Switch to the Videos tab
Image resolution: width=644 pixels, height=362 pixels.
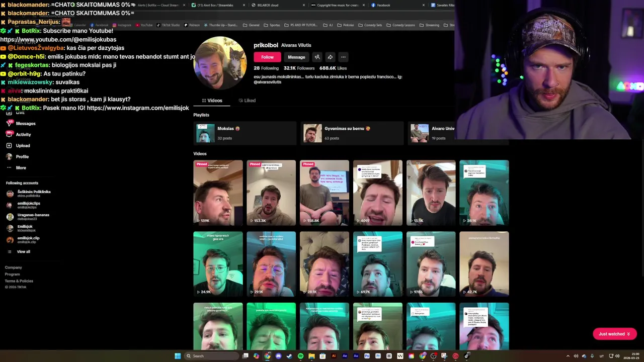212,101
